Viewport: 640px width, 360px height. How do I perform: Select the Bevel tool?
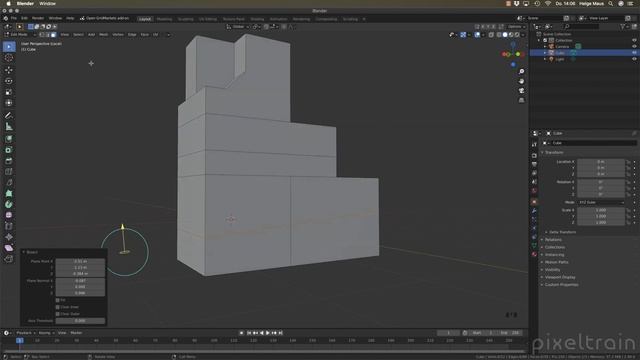pos(9,161)
